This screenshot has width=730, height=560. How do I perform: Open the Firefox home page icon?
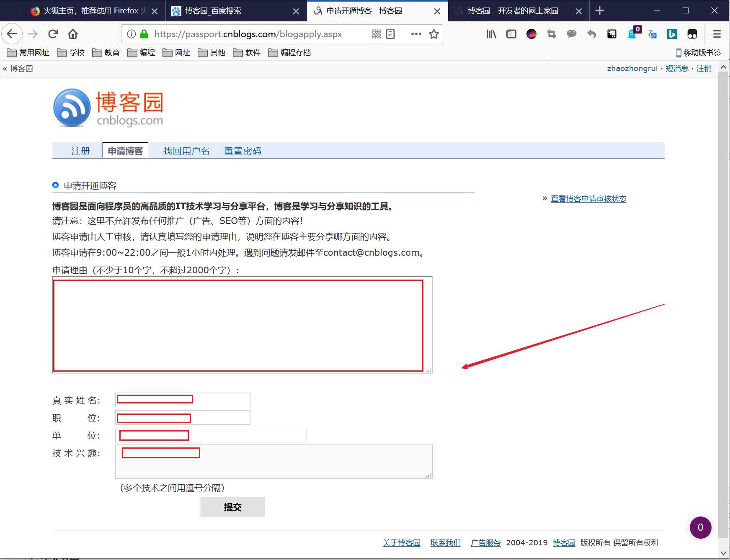coord(73,34)
